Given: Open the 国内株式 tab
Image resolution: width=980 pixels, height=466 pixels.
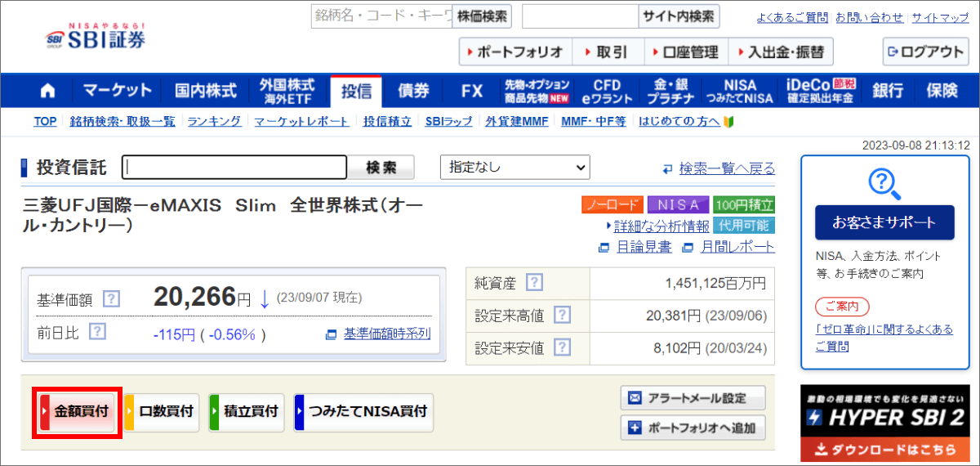Looking at the screenshot, I should (x=206, y=90).
